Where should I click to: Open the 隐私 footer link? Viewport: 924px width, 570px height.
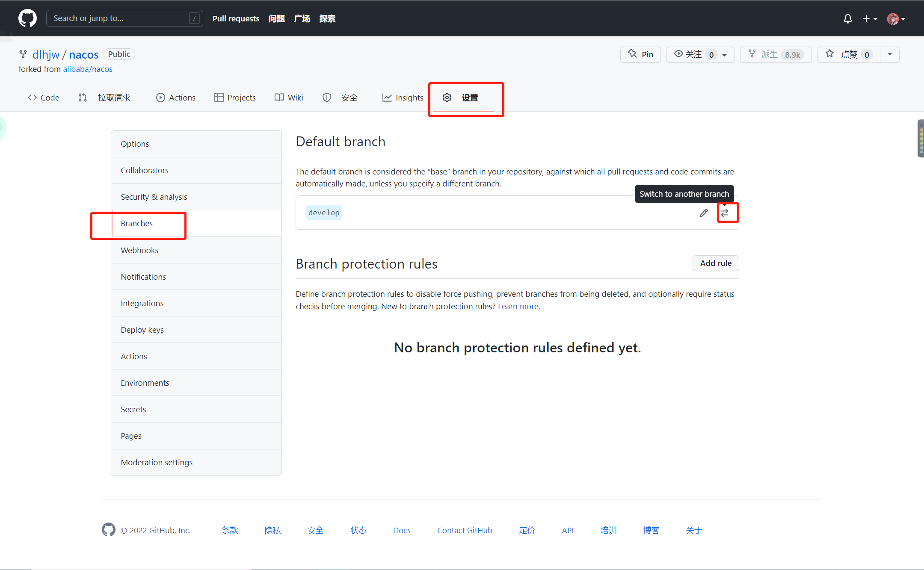272,530
